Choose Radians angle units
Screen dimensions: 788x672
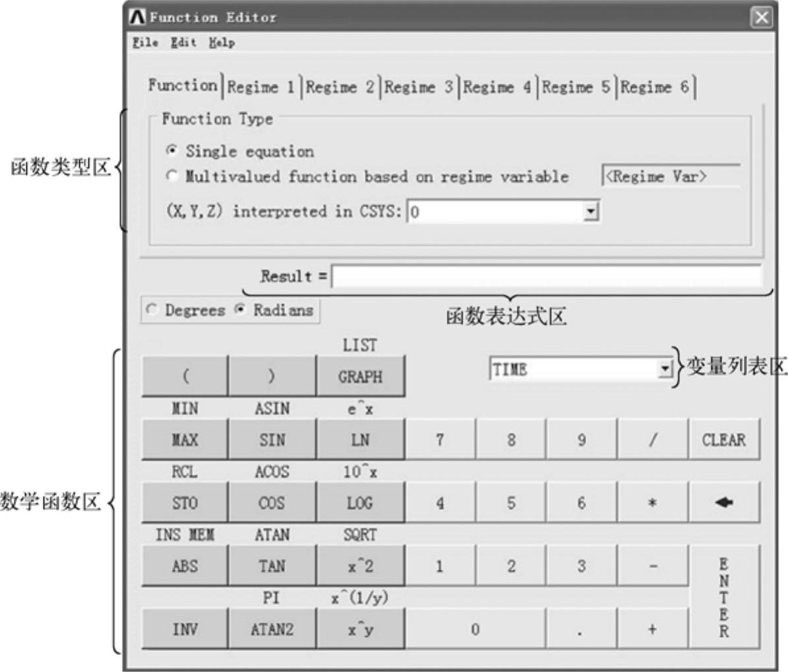[x=241, y=310]
